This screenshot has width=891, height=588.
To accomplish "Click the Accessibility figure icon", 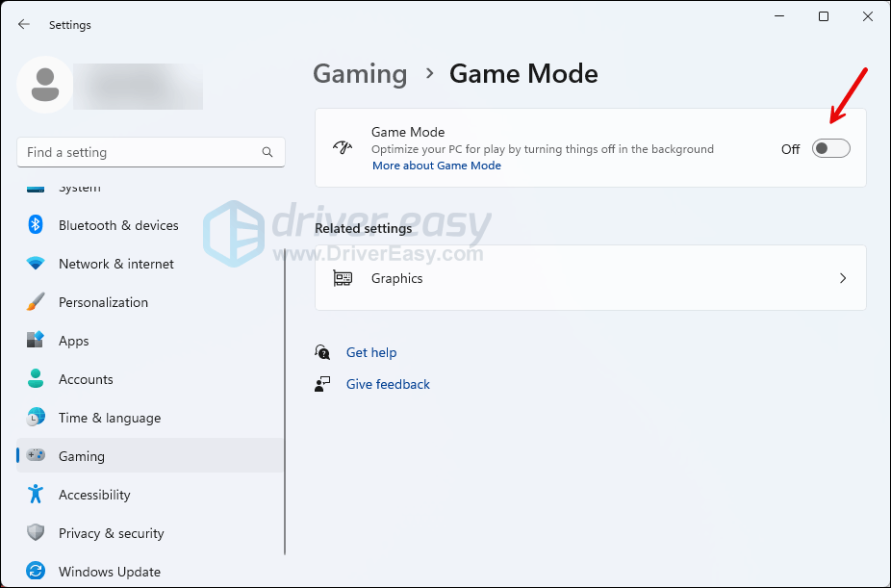I will click(x=36, y=495).
